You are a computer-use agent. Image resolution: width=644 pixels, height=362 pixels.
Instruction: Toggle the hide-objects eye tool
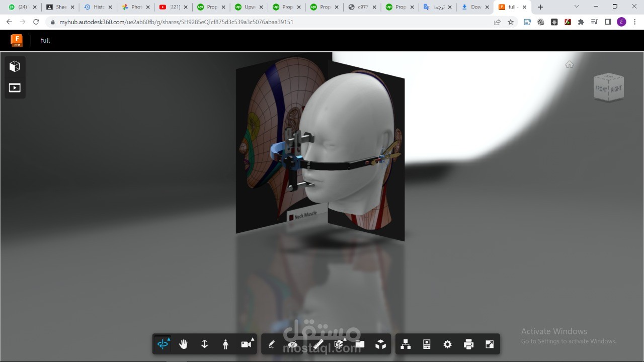tap(293, 344)
